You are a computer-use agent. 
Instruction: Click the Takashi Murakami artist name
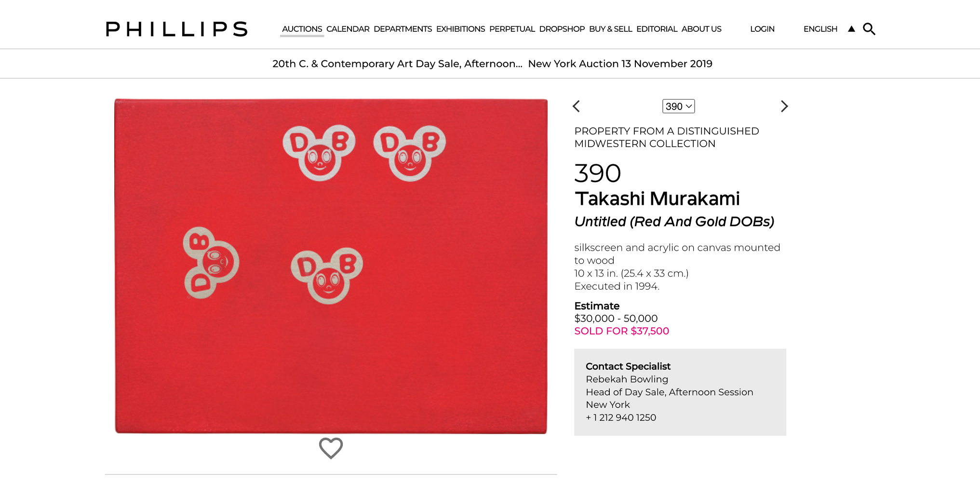[x=657, y=199]
